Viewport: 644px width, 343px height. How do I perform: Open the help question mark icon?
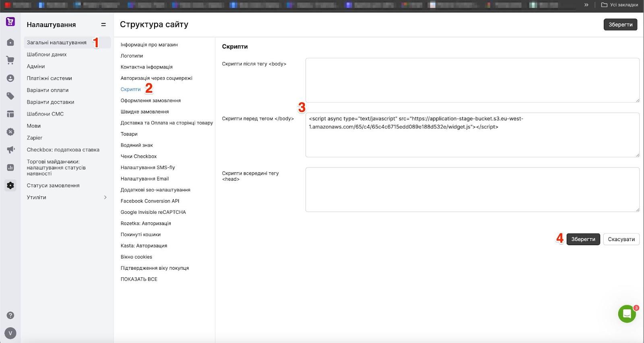click(10, 316)
